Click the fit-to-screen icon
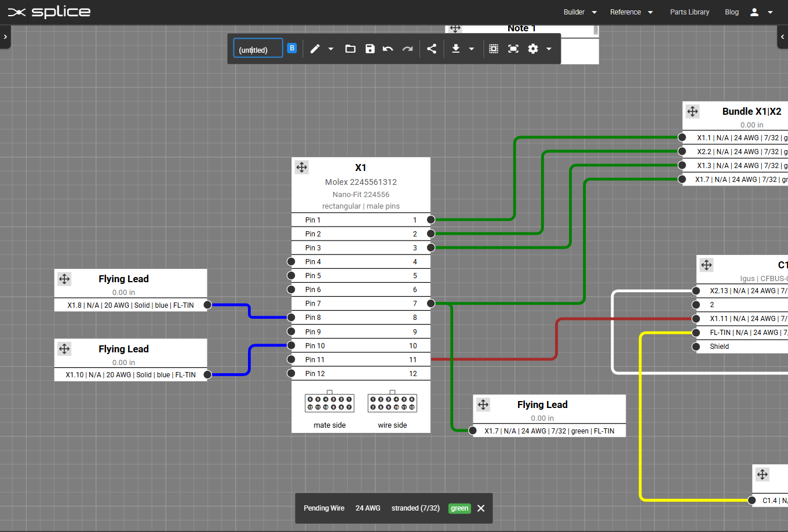 pos(513,49)
